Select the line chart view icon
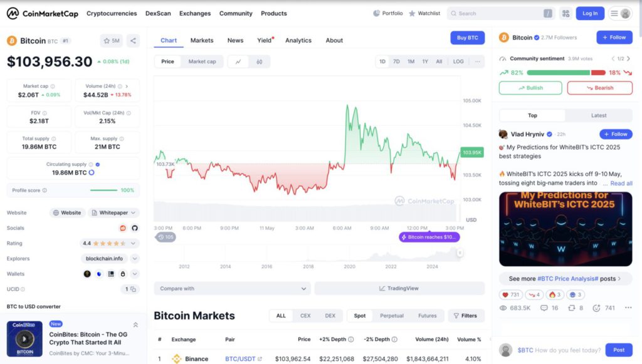The image size is (642, 364). pyautogui.click(x=238, y=62)
